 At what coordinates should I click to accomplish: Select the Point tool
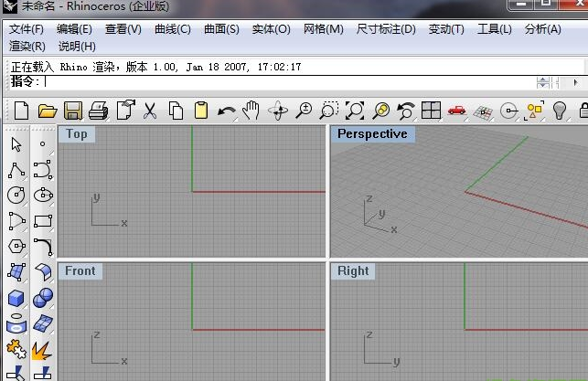click(x=42, y=143)
